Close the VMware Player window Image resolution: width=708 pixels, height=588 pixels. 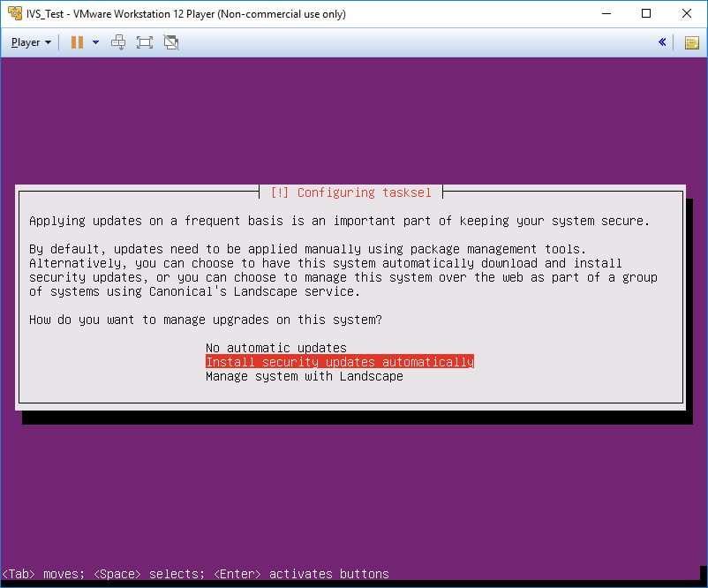(x=686, y=13)
